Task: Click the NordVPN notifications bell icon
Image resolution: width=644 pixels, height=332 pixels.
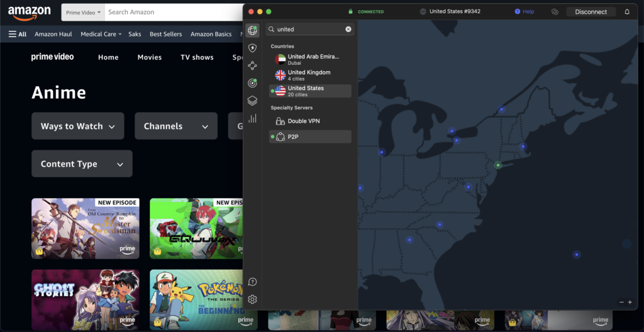Action: pos(627,12)
